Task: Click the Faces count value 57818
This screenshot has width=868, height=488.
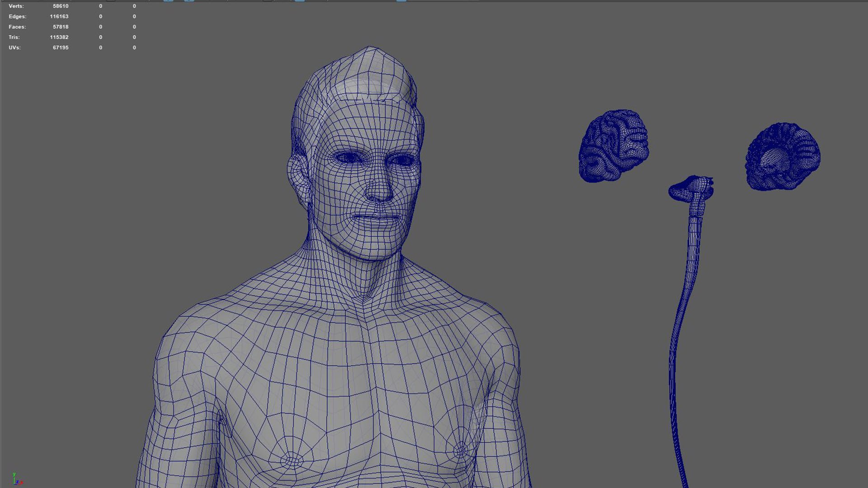Action: point(61,27)
